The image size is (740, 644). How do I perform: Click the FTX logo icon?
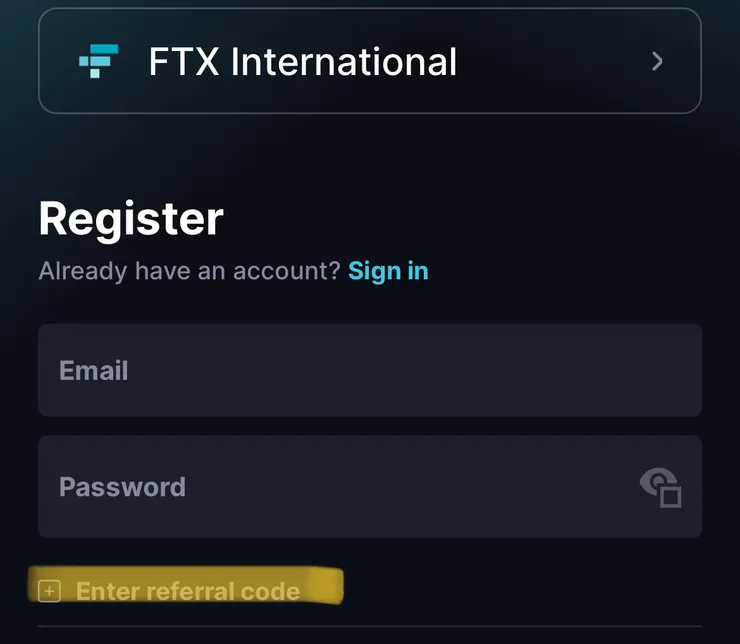[x=99, y=61]
